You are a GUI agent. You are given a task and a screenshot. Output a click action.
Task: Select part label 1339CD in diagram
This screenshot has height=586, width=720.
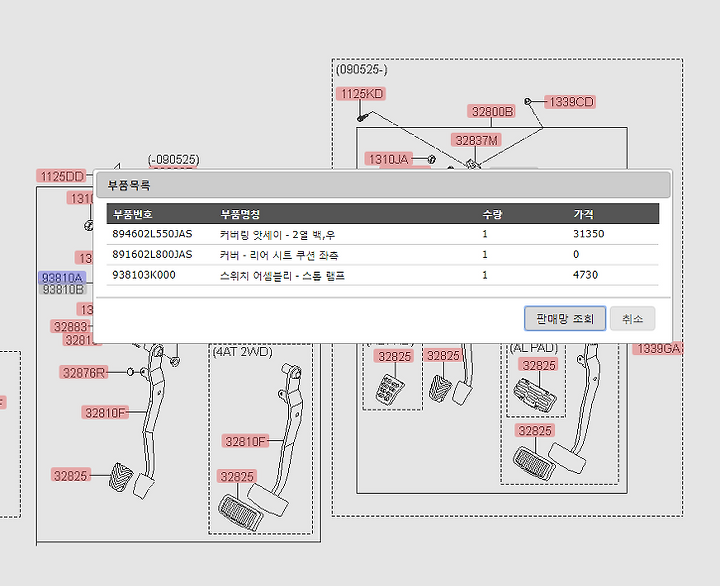tap(570, 102)
